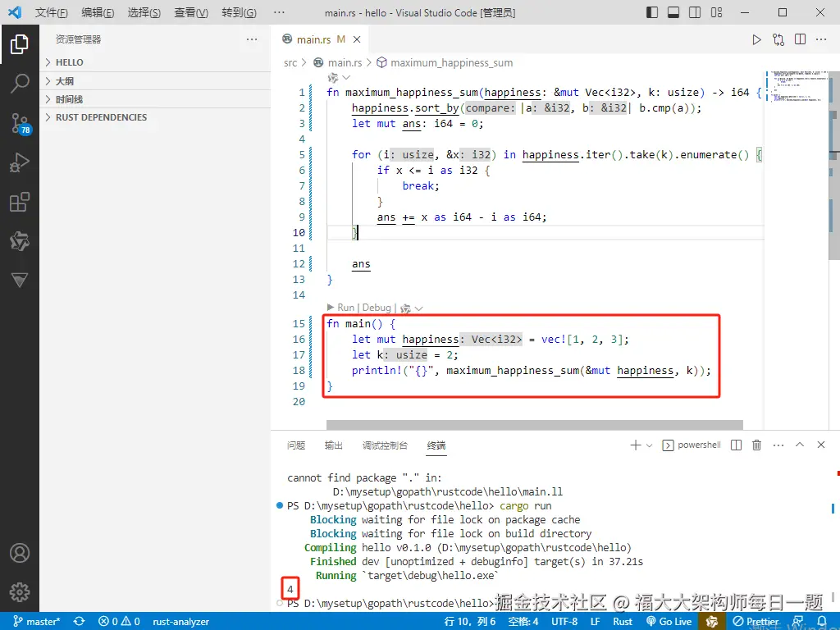Click maximum_happiness_sum in the breadcrumb
Image resolution: width=840 pixels, height=630 pixels.
point(452,62)
